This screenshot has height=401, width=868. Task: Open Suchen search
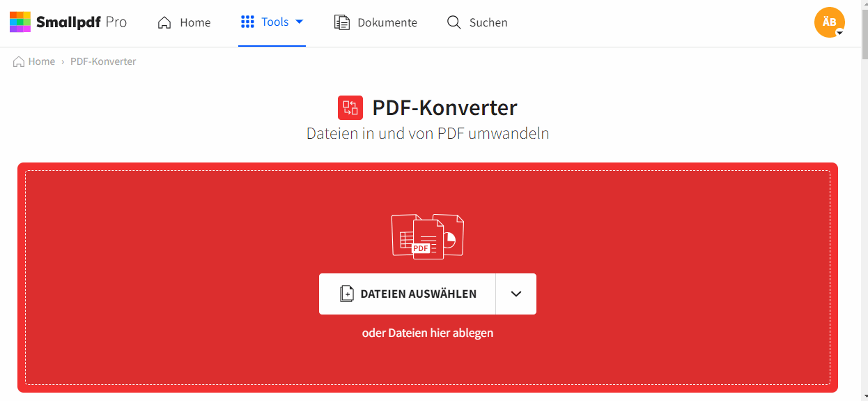pos(477,22)
